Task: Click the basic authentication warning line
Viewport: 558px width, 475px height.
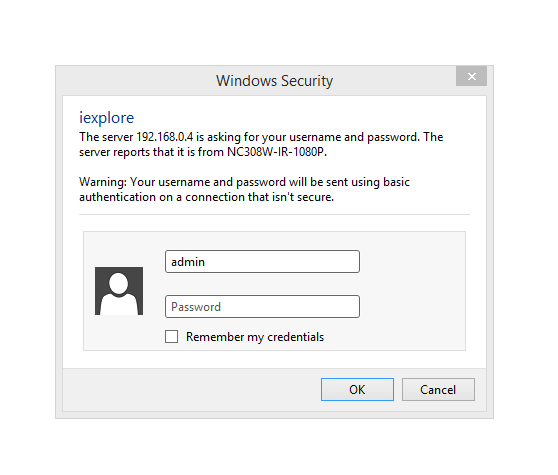Action: coord(244,182)
